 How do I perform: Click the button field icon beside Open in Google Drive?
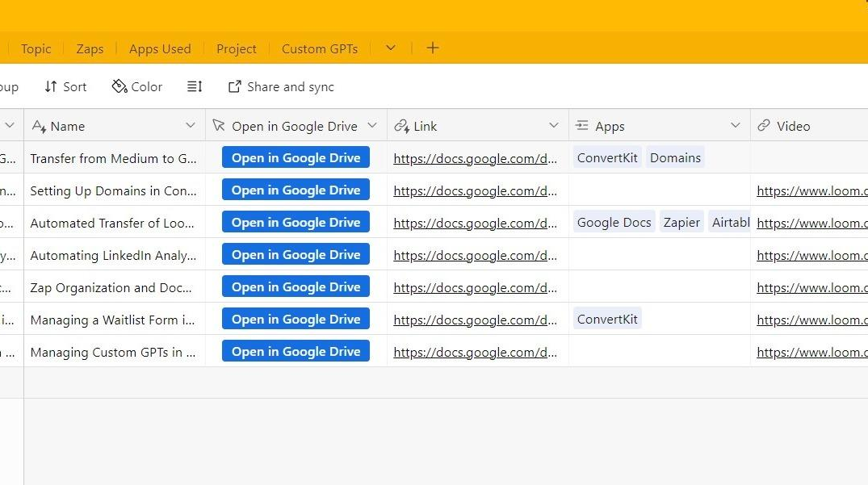[219, 126]
